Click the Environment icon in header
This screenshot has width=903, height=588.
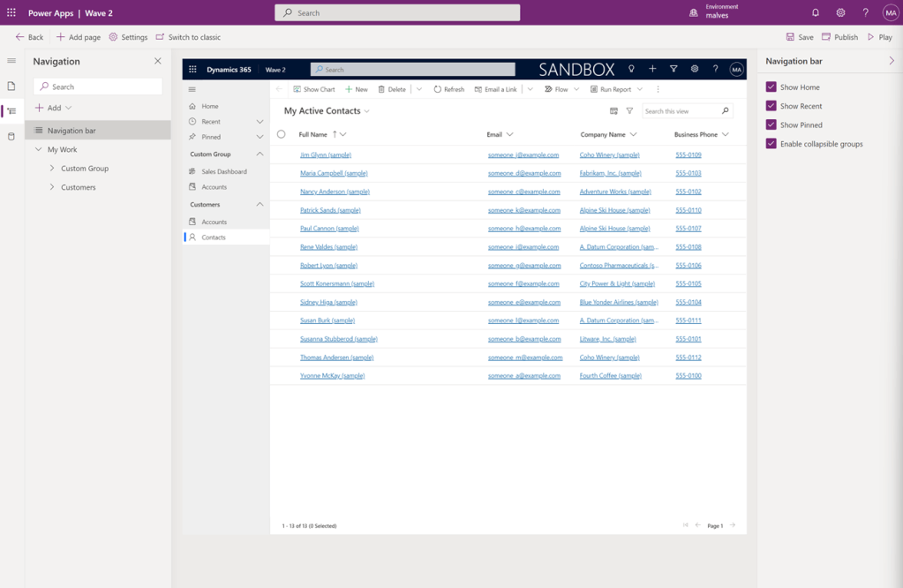pos(694,13)
